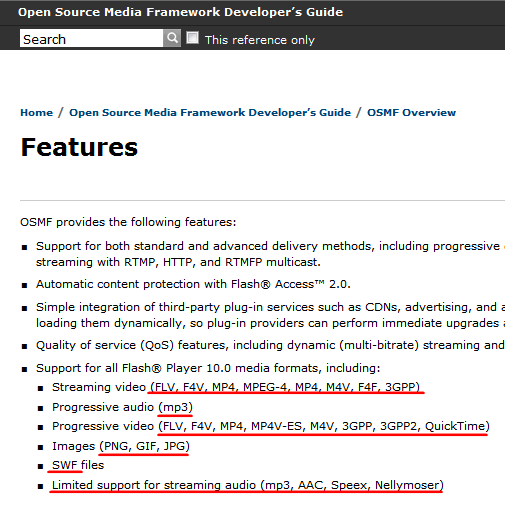
Task: Click the 'This reference only' label text
Action: pos(260,40)
